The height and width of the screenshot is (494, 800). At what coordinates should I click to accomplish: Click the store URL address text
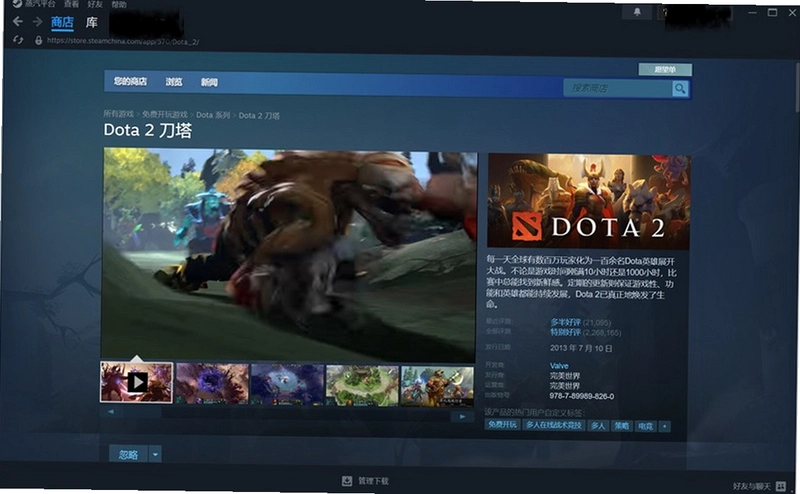123,41
